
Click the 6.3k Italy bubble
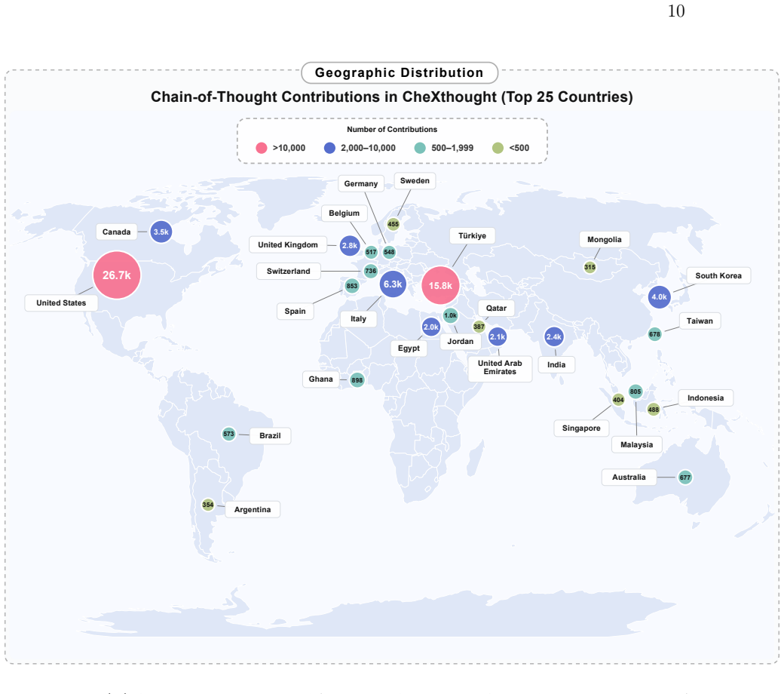[393, 284]
